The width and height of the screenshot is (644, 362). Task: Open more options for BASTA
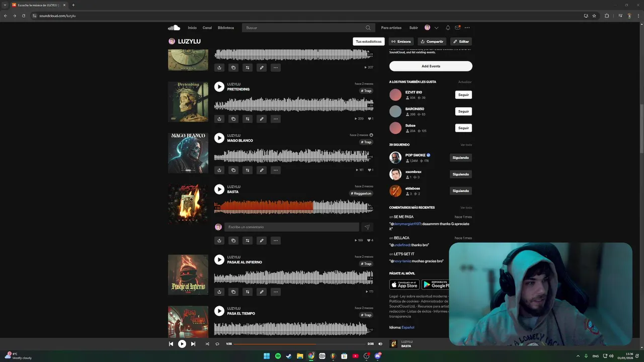click(276, 240)
